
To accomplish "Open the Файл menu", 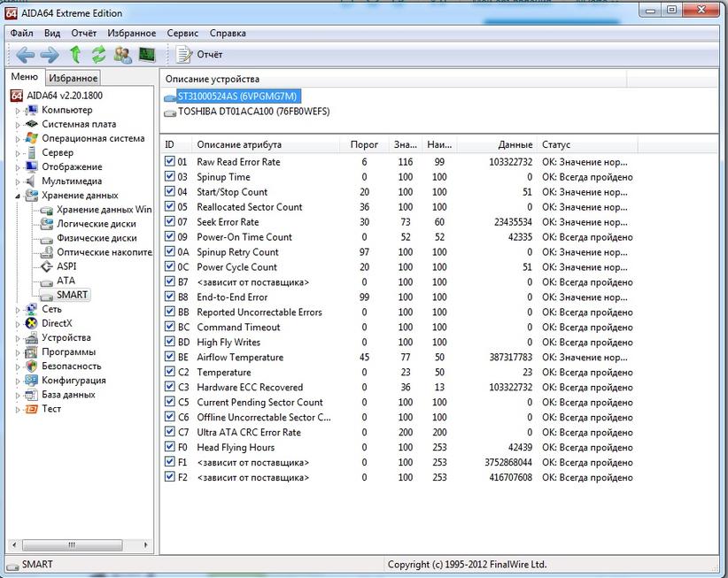I will [x=22, y=34].
